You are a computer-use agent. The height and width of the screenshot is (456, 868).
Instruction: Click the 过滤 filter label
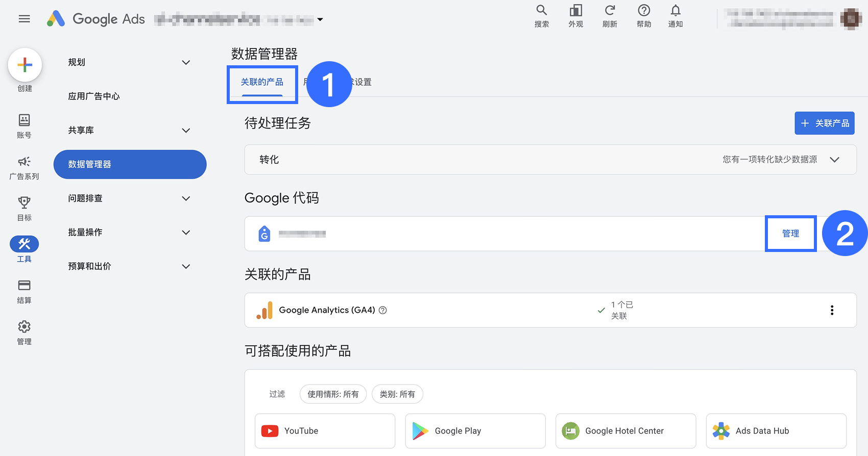[x=277, y=394]
